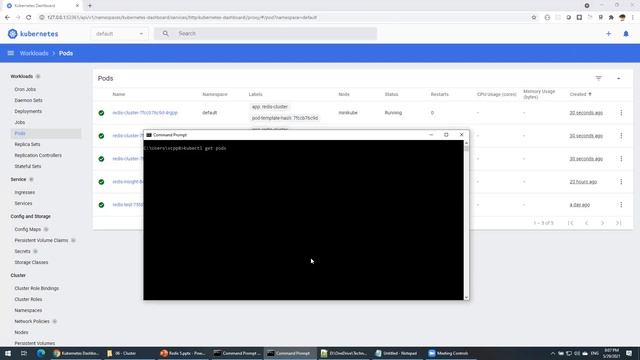Open Network Policies in the sidebar

pos(32,322)
